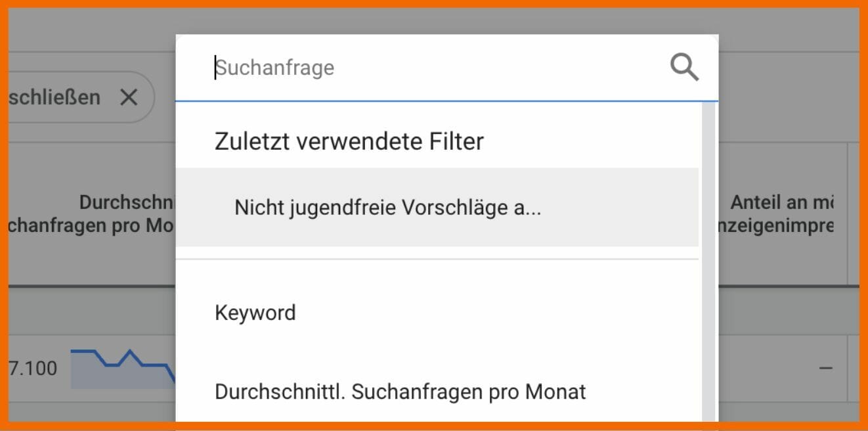Click the divider right of "Anteil an" header
868x431 pixels.
[x=848, y=214]
